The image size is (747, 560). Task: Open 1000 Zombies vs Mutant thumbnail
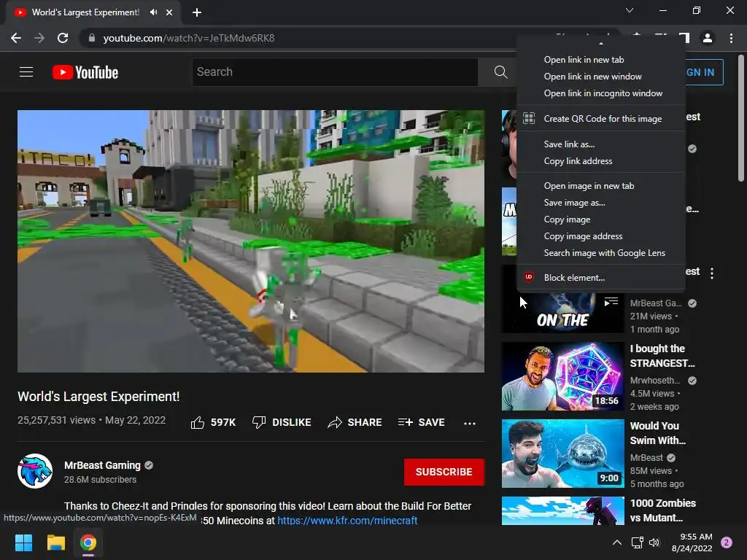pos(562,510)
